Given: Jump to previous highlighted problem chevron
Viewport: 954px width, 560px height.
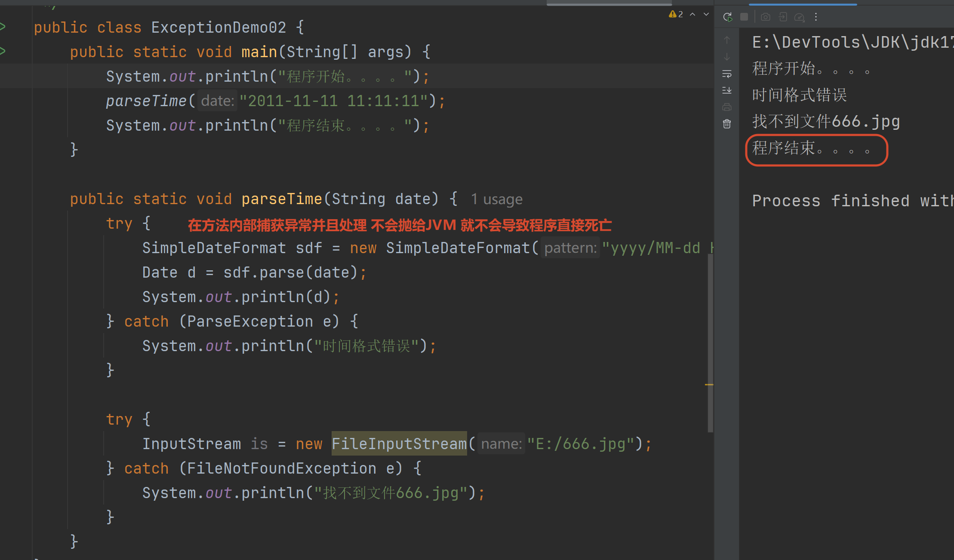Looking at the screenshot, I should point(692,14).
